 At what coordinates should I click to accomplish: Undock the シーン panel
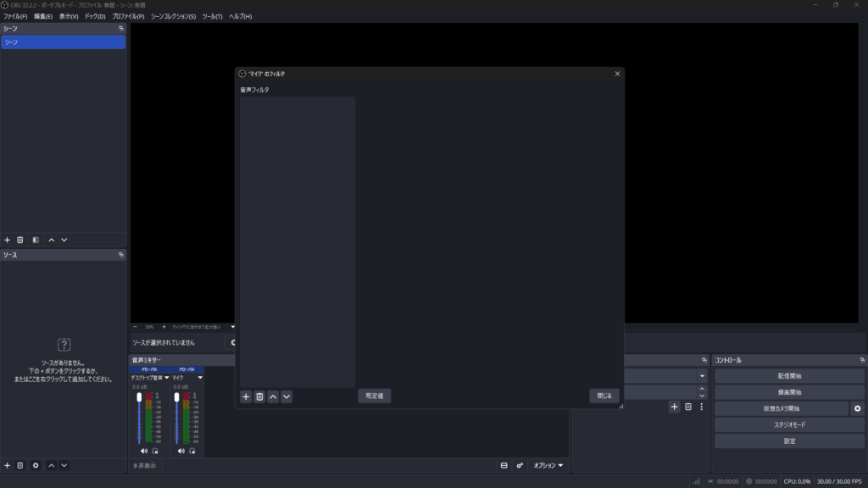[x=120, y=28]
